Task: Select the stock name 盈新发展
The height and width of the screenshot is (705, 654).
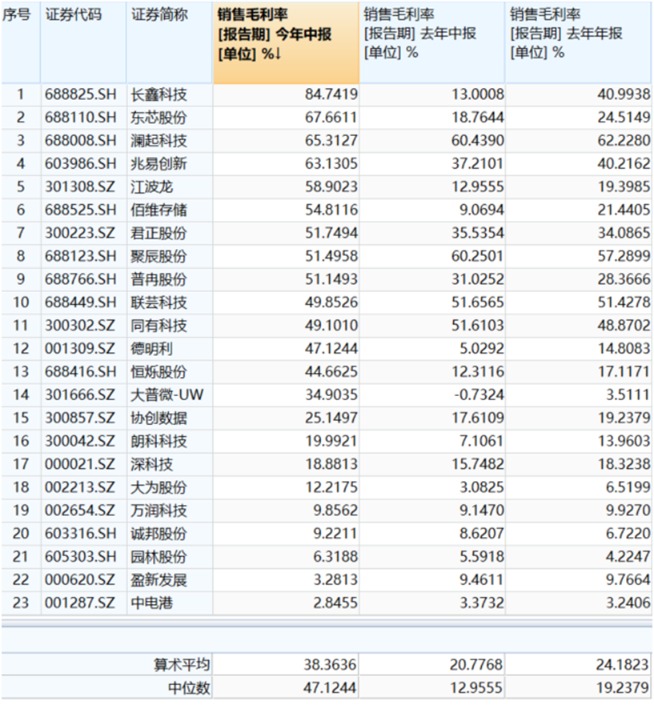Action: click(159, 580)
